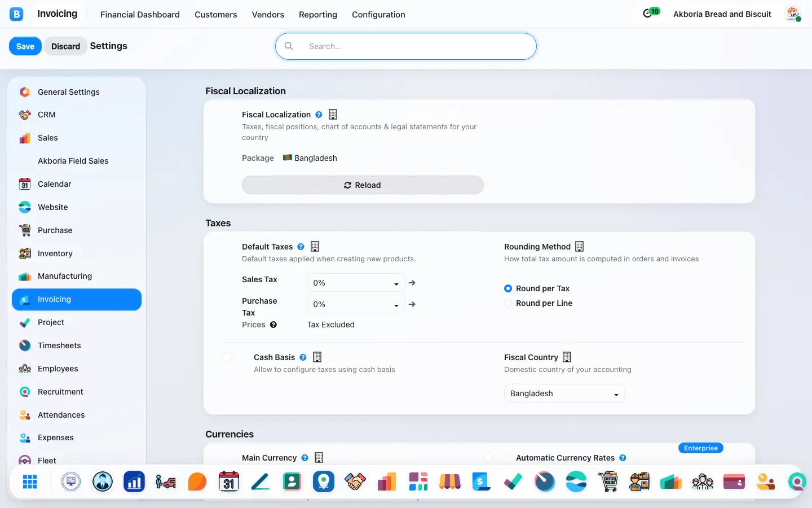The image size is (812, 508).
Task: Switch to Inventory settings in sidebar
Action: click(77, 253)
